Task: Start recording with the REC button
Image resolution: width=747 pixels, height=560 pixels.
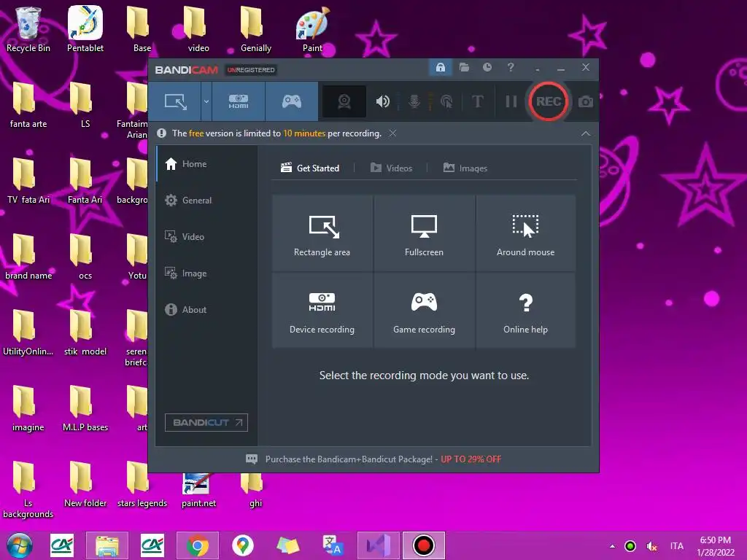Action: pyautogui.click(x=549, y=101)
